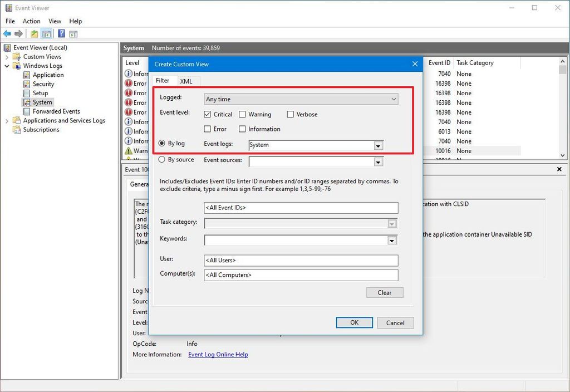The image size is (570, 392).
Task: Click the All Event IDs input field
Action: click(301, 208)
